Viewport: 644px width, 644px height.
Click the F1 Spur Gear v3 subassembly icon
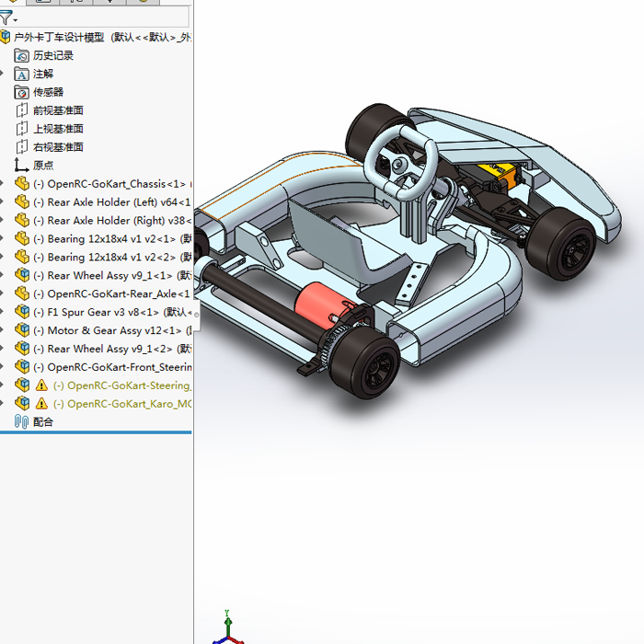click(x=22, y=312)
